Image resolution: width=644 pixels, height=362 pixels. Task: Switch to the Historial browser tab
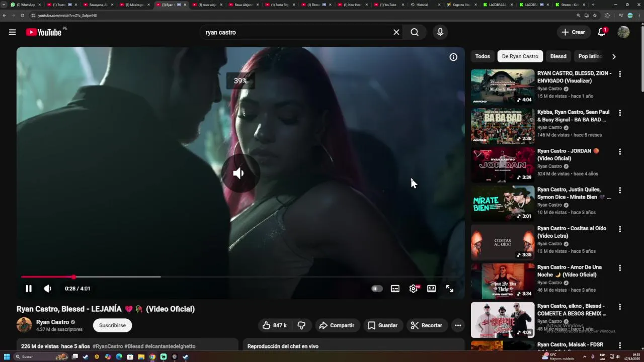pos(426,5)
